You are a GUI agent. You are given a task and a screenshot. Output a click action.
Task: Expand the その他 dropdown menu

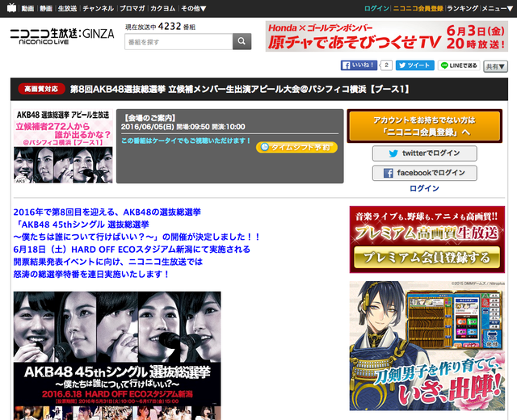[x=194, y=9]
